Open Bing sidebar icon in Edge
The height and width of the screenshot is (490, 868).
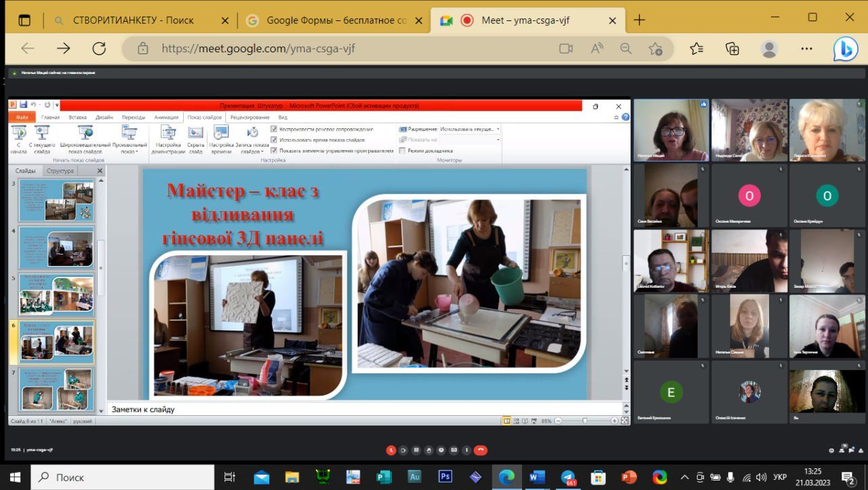click(846, 49)
